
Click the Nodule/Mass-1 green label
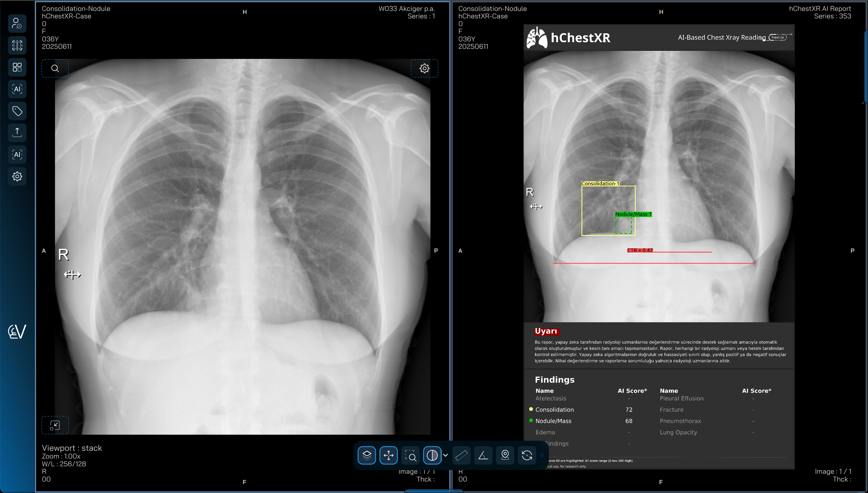click(x=633, y=214)
